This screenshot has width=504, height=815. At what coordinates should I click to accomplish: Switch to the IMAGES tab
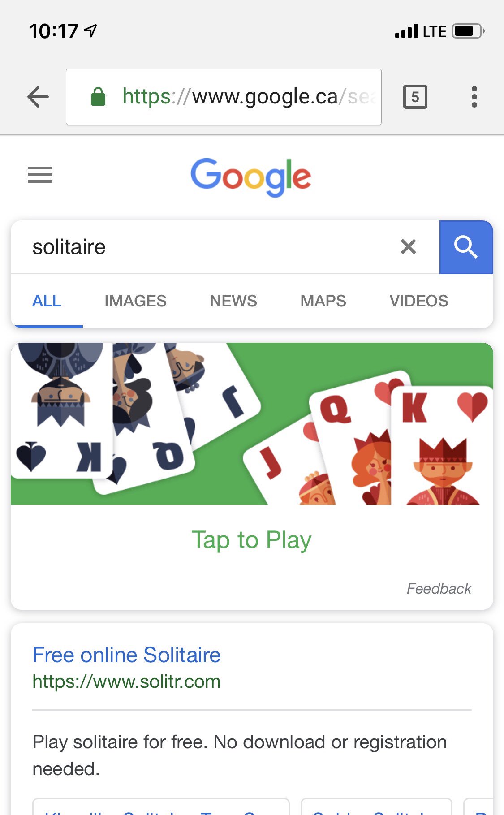[135, 301]
